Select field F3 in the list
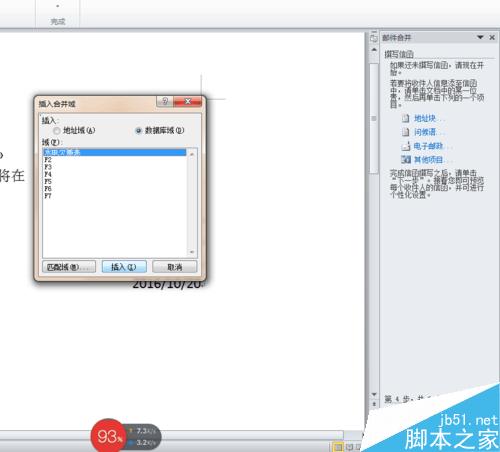Screen dimensions: 500x452 tap(115, 167)
